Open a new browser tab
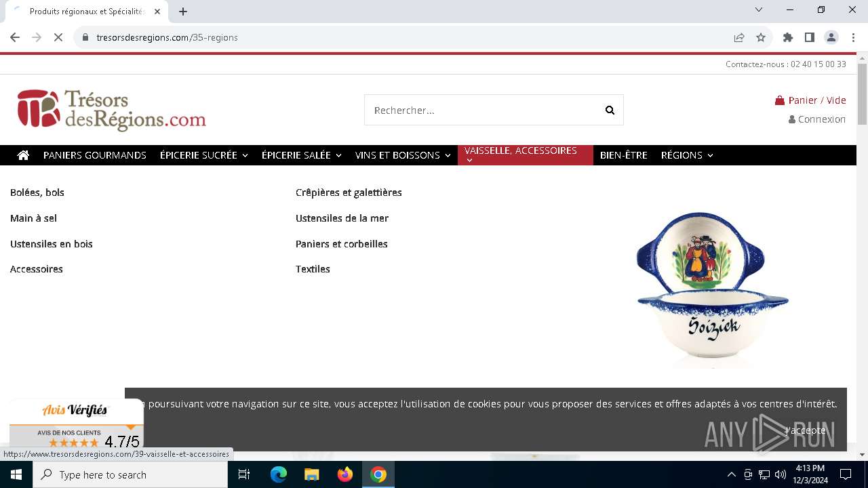 tap(183, 12)
